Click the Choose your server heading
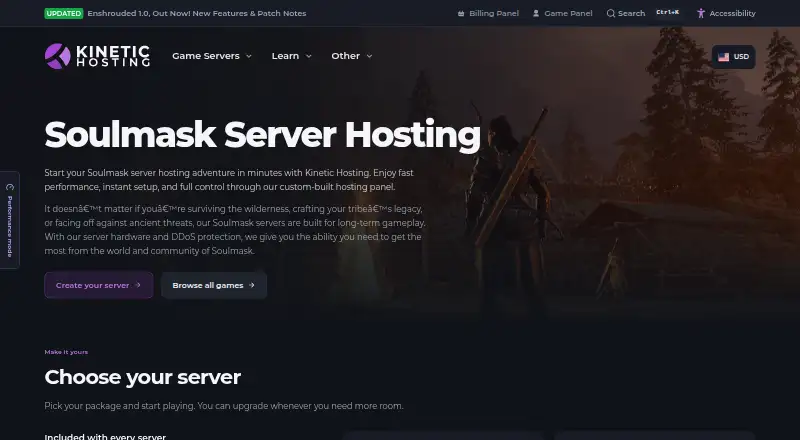The height and width of the screenshot is (440, 800). click(x=142, y=377)
